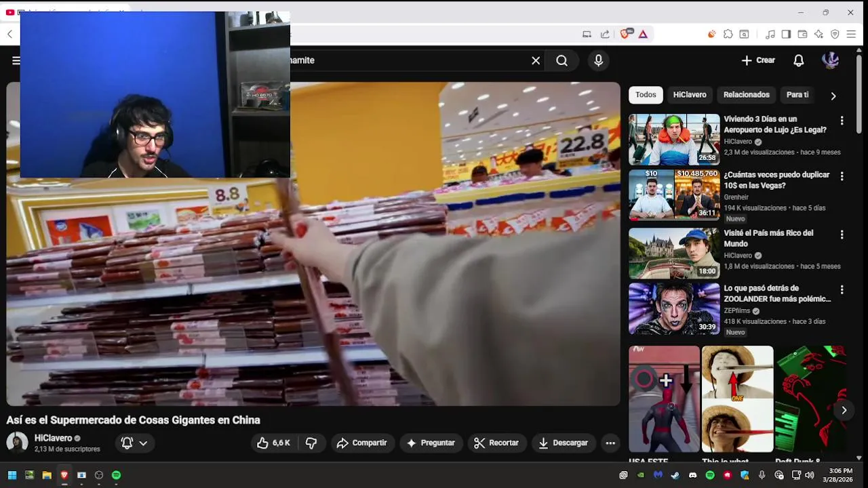
Task: Open the browser main hamburger menu
Action: point(852,34)
